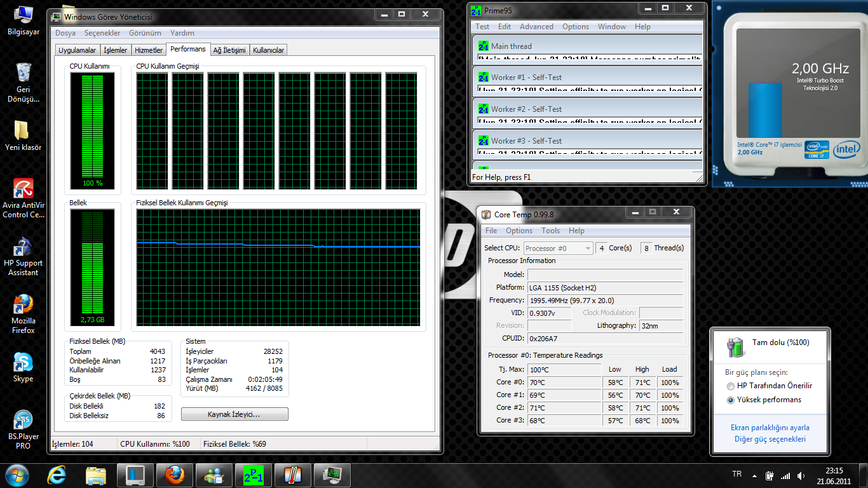Switch to Prime95 taskbar button

(254, 475)
